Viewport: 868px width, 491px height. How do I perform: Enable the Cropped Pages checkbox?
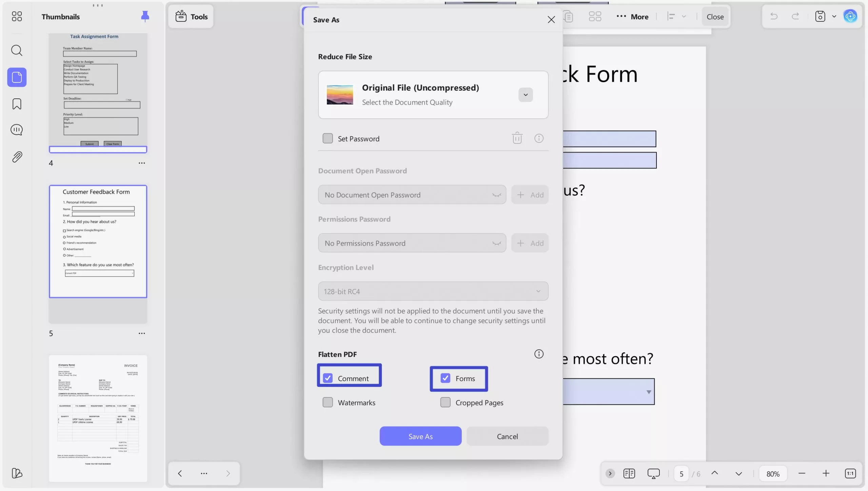[445, 402]
